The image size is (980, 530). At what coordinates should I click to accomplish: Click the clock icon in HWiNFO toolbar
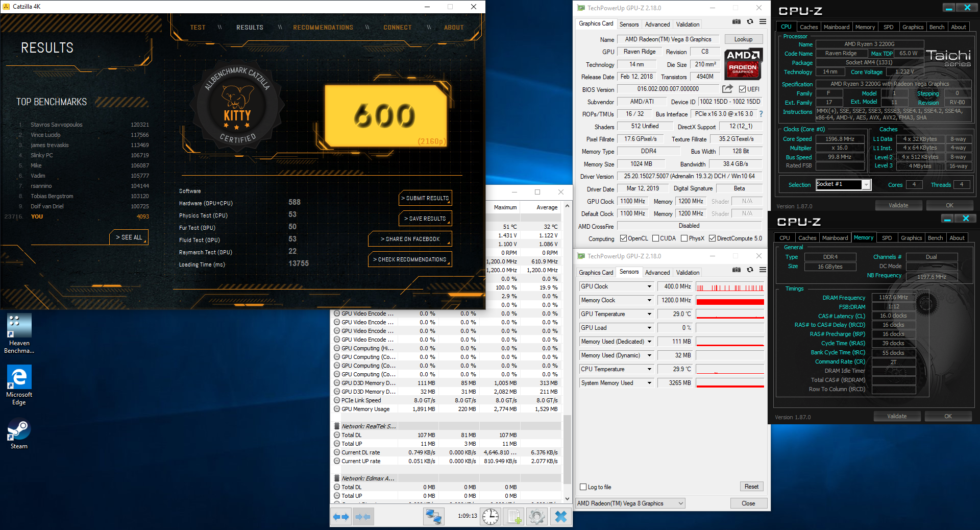491,517
